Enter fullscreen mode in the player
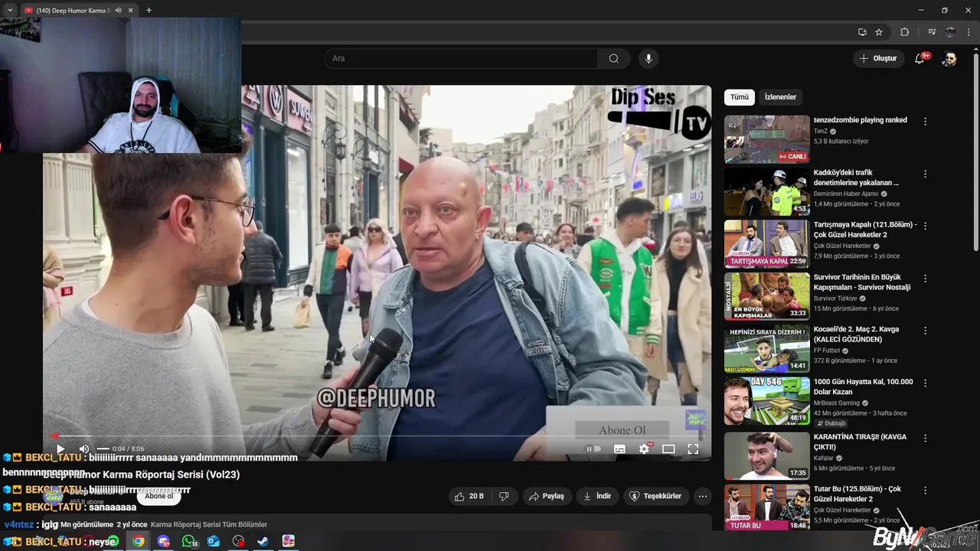This screenshot has width=980, height=551. pos(693,449)
